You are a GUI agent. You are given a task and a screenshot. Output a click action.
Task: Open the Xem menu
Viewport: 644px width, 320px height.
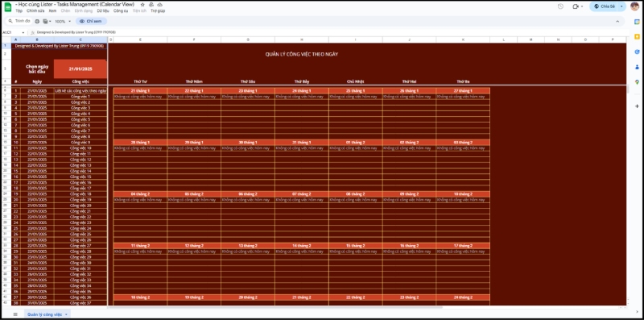[52, 10]
